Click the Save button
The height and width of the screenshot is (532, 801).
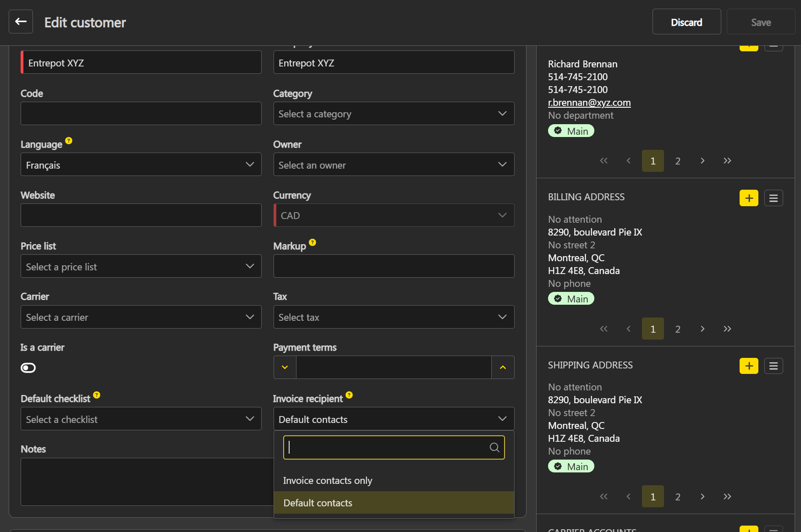(x=761, y=22)
